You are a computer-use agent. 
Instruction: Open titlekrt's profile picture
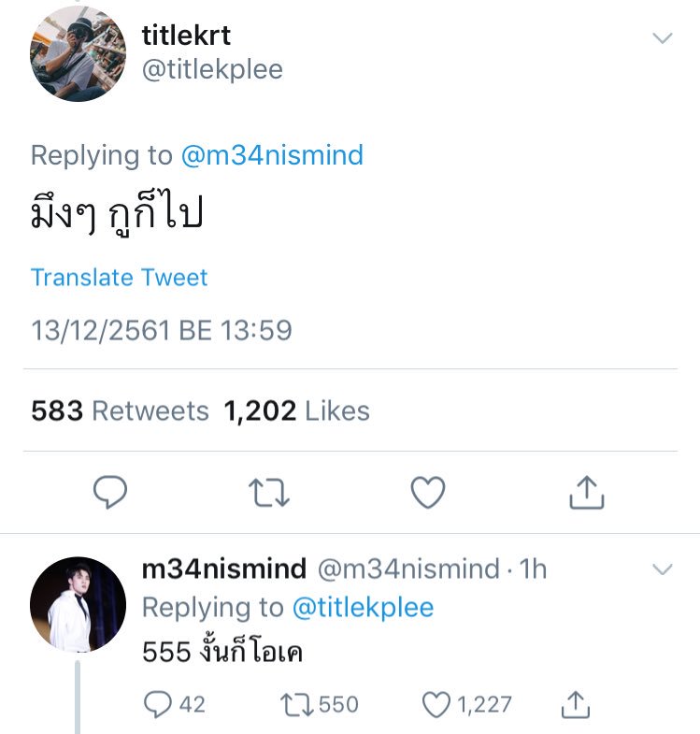point(79,53)
